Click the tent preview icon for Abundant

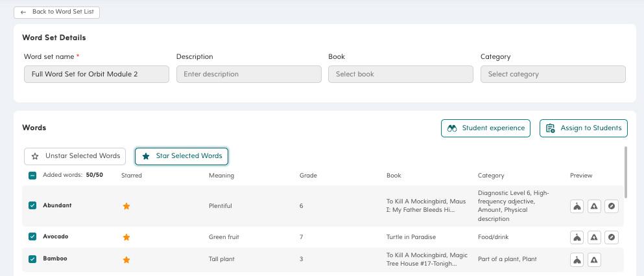(577, 206)
